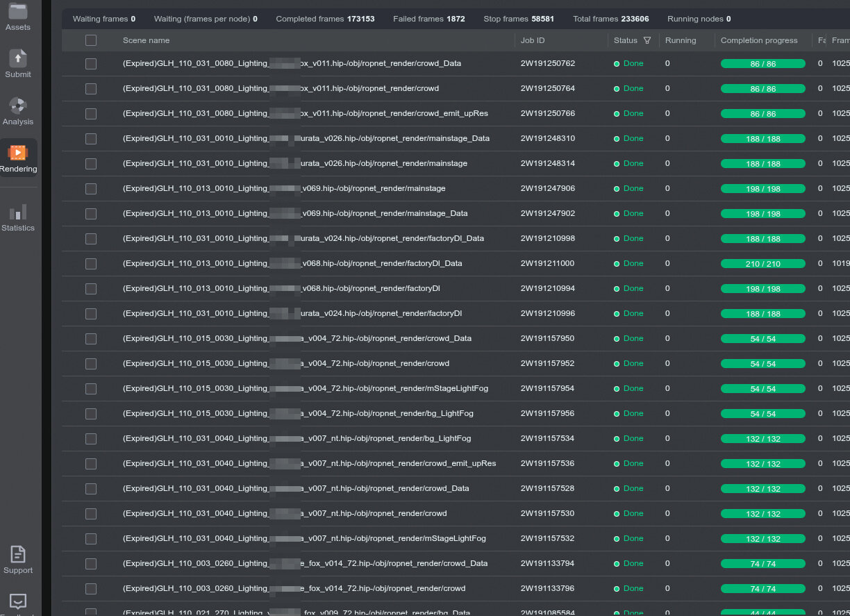Click Done status of job 2W191133794
Screen dimensions: 850x616
[x=633, y=564]
